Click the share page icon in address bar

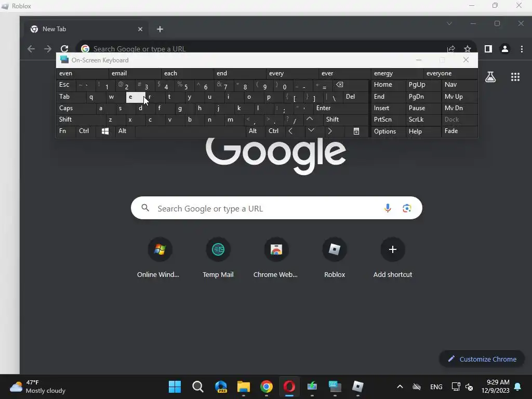pos(451,49)
